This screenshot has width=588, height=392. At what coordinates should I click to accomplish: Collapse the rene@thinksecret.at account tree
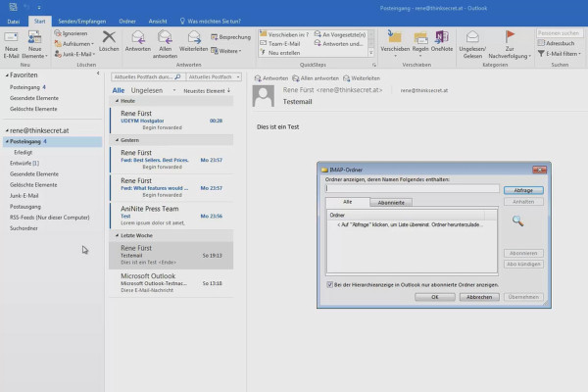(x=7, y=130)
